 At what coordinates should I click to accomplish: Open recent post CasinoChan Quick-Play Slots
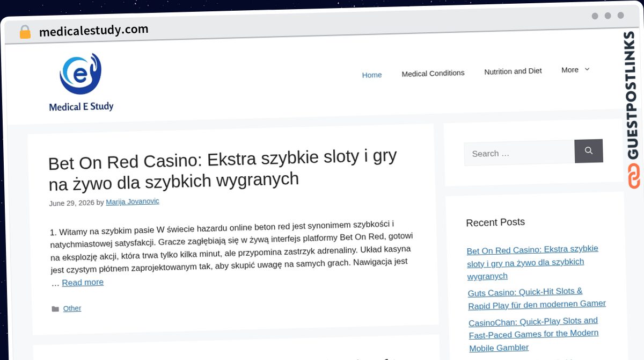pyautogui.click(x=534, y=334)
